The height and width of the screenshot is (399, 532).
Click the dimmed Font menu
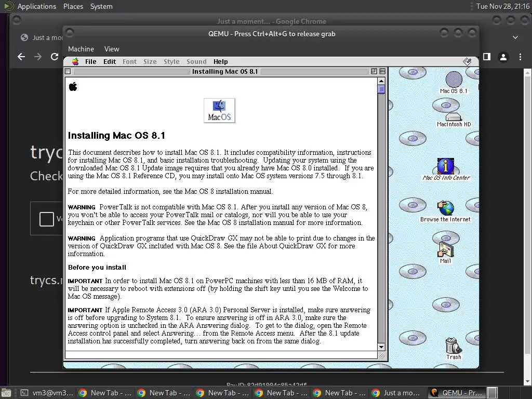(x=129, y=61)
